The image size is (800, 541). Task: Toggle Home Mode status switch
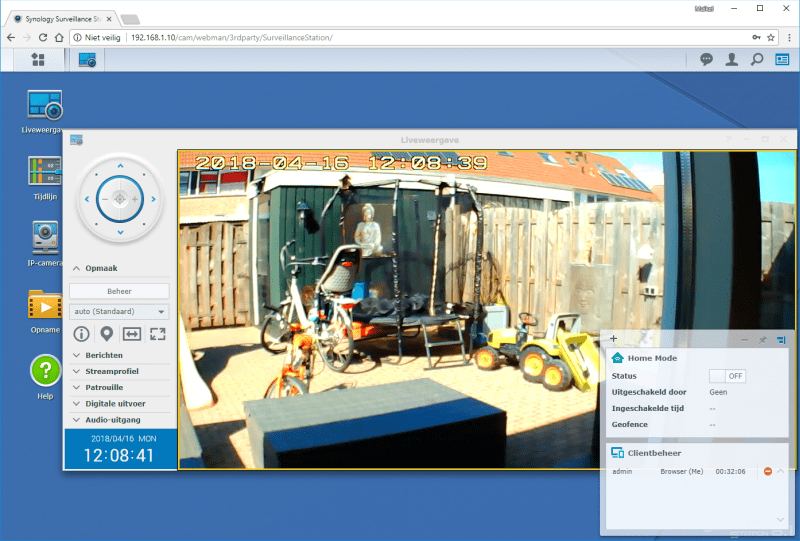click(727, 376)
